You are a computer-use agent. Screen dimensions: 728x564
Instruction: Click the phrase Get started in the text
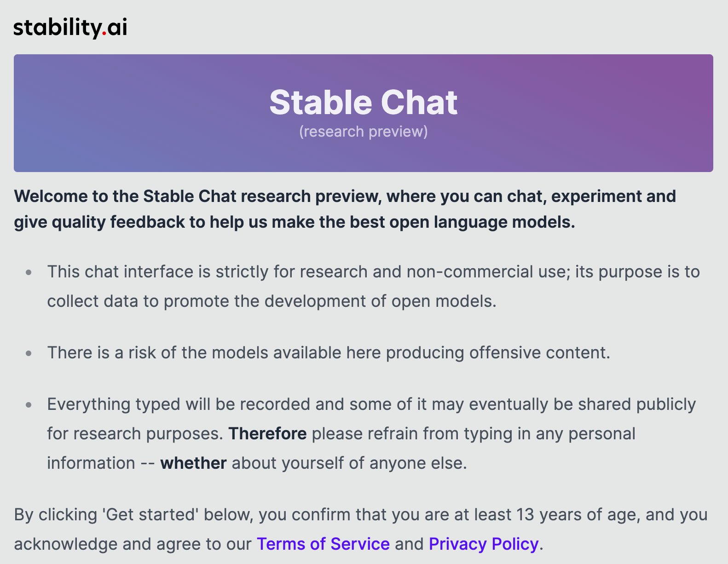pyautogui.click(x=150, y=514)
